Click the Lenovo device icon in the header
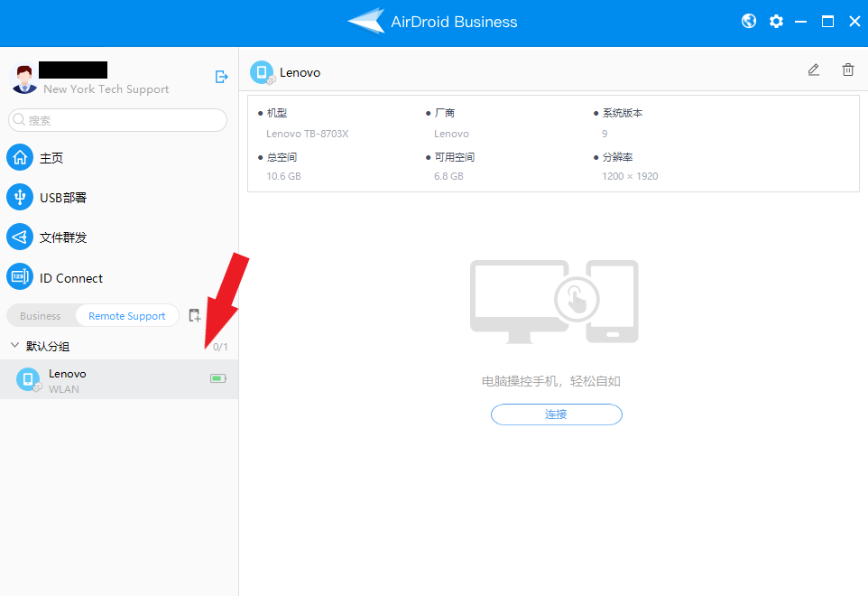The width and height of the screenshot is (868, 596). (x=262, y=72)
